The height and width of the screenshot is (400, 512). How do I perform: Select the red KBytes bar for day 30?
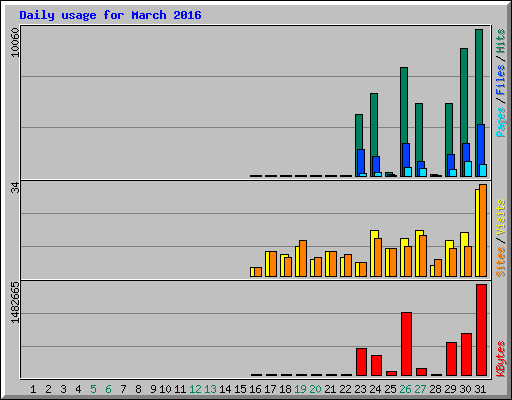tap(466, 354)
